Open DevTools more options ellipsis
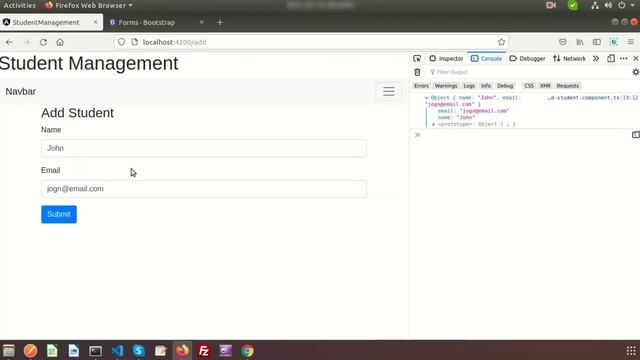This screenshot has width=640, height=360. [623, 58]
